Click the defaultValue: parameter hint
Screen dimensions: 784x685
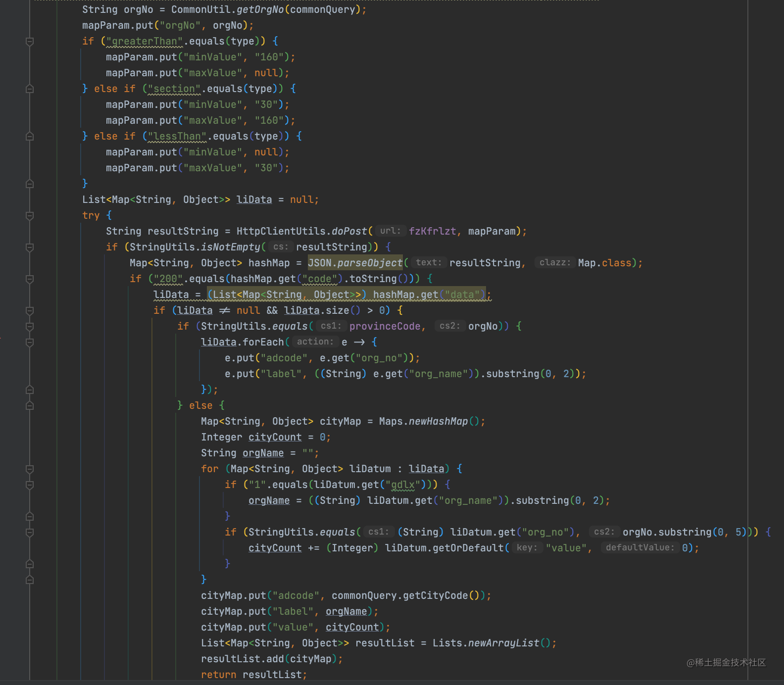639,548
